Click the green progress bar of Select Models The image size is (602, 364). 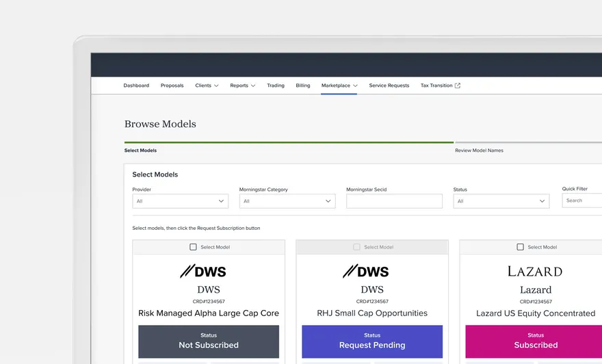coord(289,142)
